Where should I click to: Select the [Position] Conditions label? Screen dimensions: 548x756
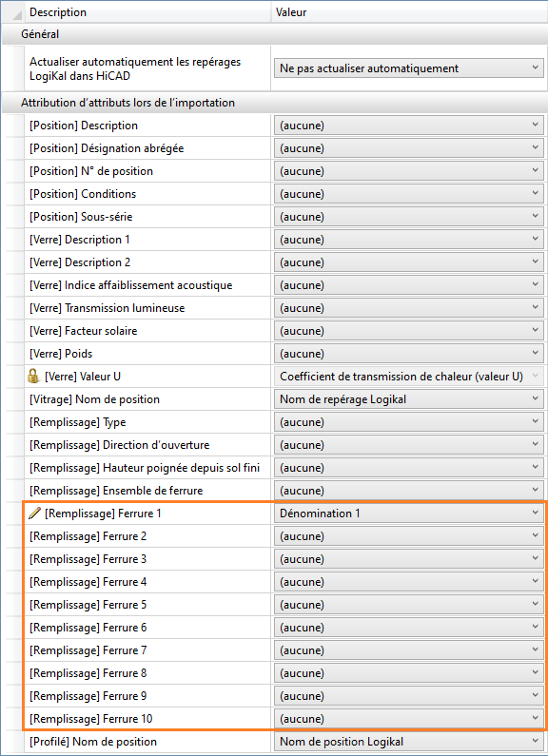83,194
